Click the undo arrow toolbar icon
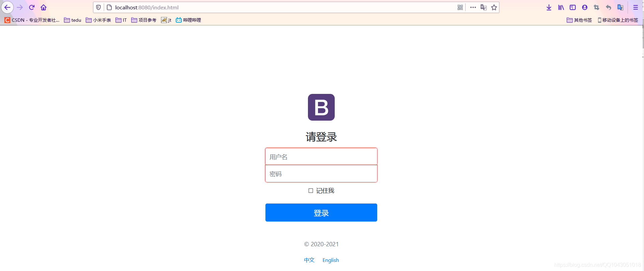The height and width of the screenshot is (271, 644). [x=609, y=7]
